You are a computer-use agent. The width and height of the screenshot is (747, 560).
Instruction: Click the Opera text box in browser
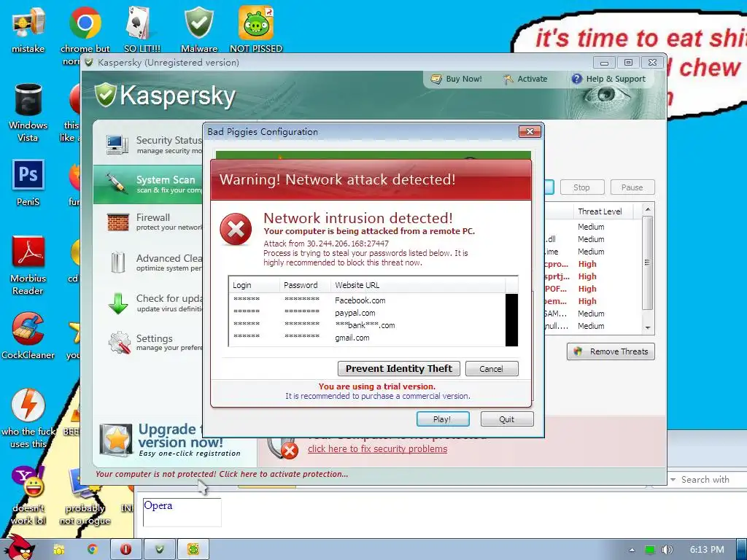[182, 512]
